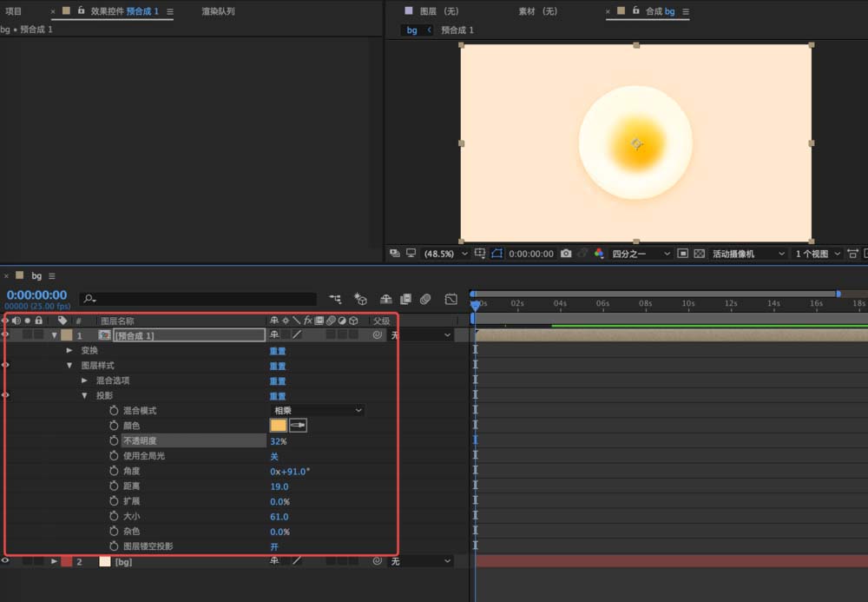Hide the bg layer using its eye icon
Viewport: 868px width, 602px height.
[5, 561]
